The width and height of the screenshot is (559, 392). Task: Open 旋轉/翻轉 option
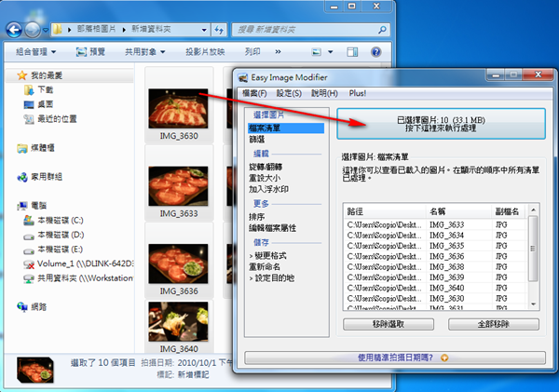pyautogui.click(x=266, y=167)
